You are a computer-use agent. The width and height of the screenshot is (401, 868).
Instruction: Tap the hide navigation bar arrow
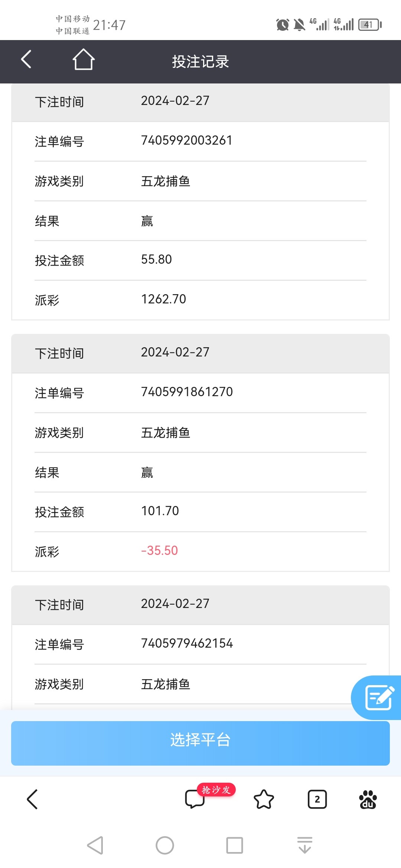click(304, 845)
